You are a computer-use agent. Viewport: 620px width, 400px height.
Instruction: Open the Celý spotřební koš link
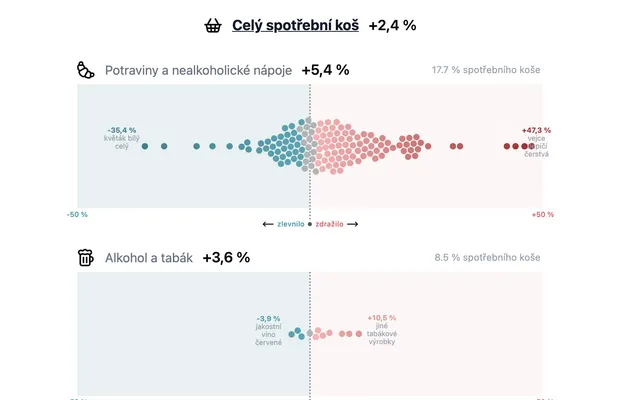[295, 25]
